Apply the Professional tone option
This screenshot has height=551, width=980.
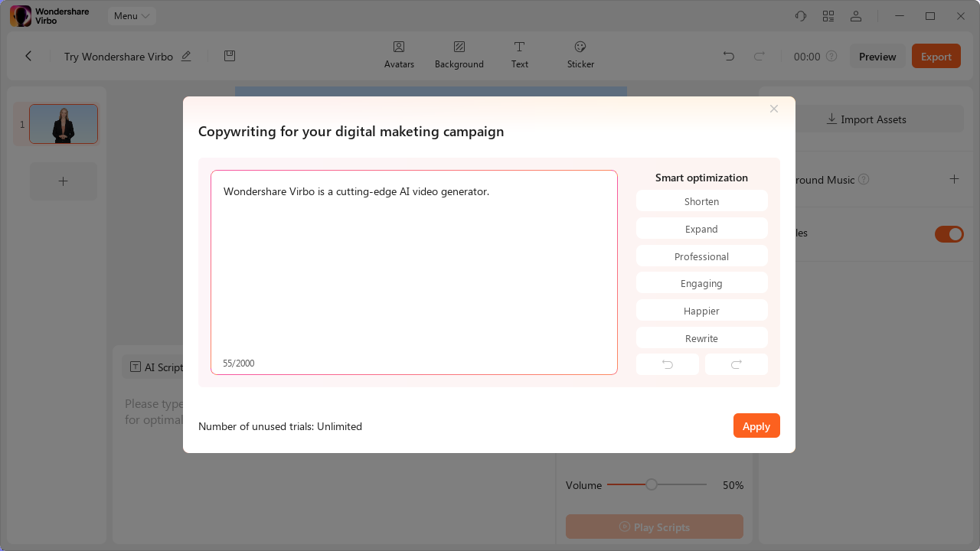coord(702,256)
